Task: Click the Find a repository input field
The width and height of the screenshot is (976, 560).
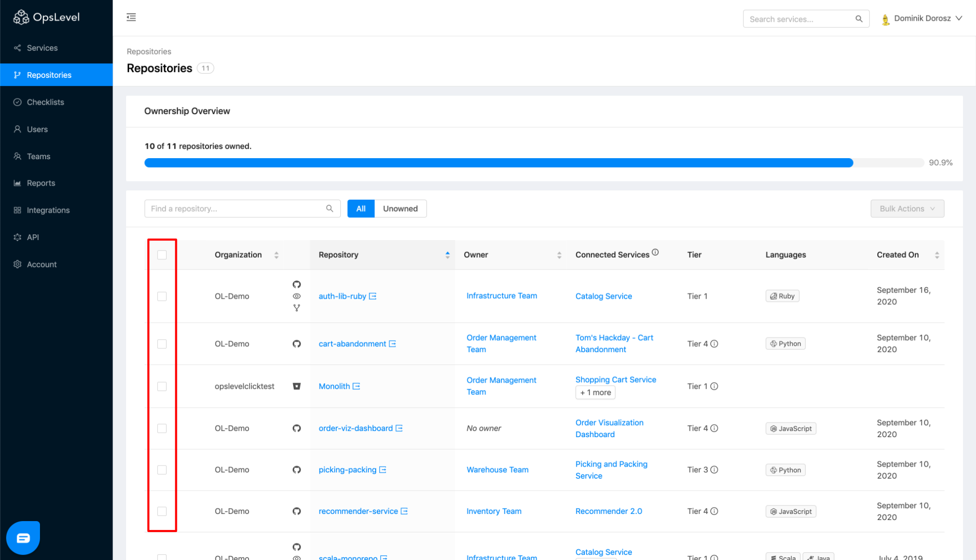Action: [242, 208]
